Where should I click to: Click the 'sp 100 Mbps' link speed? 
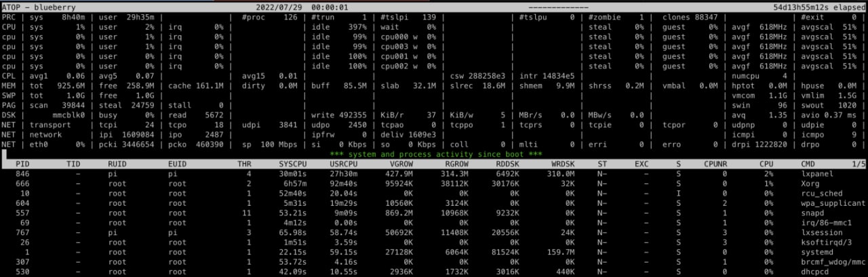tap(270, 144)
